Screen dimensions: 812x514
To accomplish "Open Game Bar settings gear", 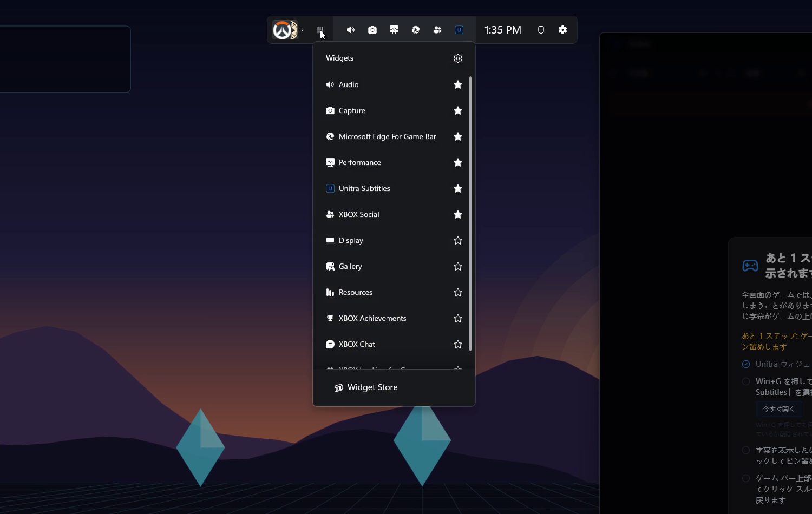I will 563,30.
